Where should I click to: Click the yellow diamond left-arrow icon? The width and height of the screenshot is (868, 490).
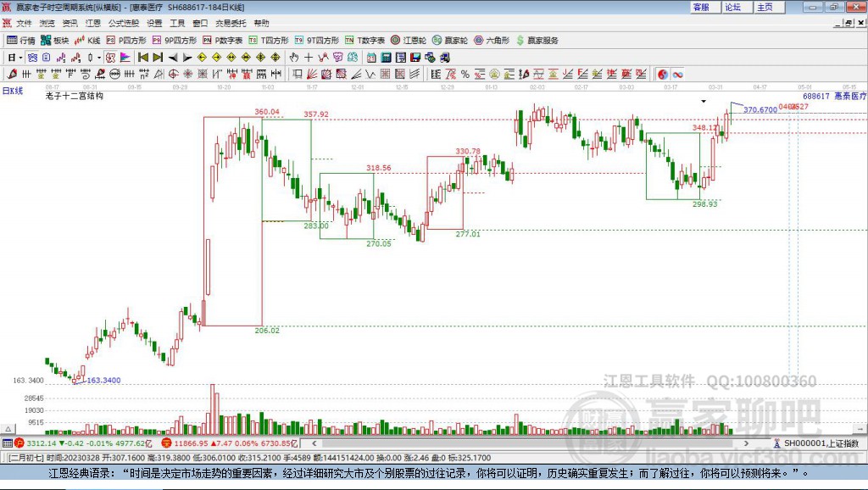tap(202, 58)
